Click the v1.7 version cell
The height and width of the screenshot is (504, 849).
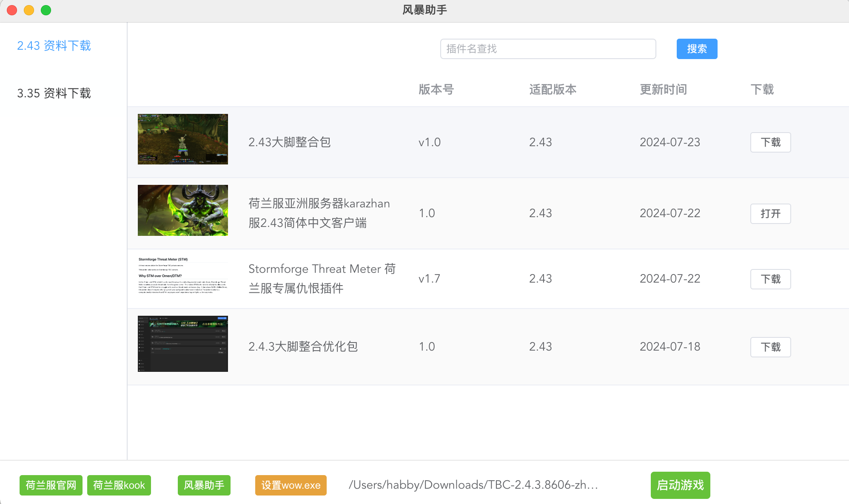(x=430, y=279)
